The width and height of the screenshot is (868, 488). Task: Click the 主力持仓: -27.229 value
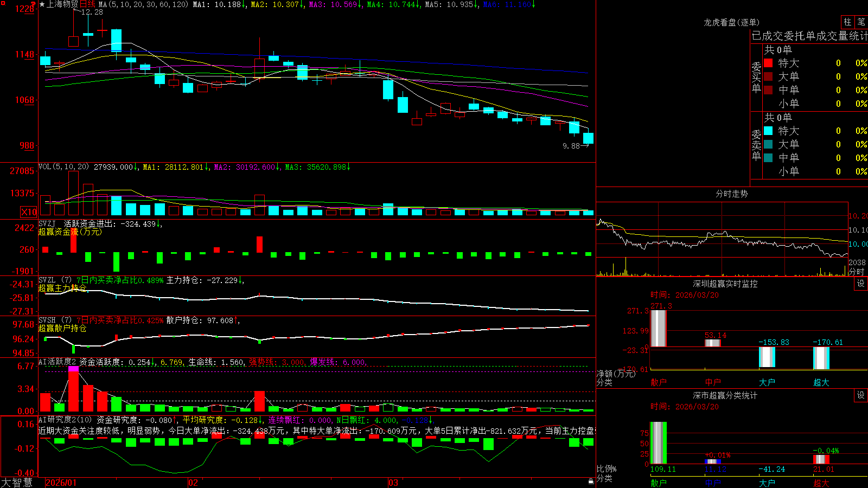(x=205, y=280)
